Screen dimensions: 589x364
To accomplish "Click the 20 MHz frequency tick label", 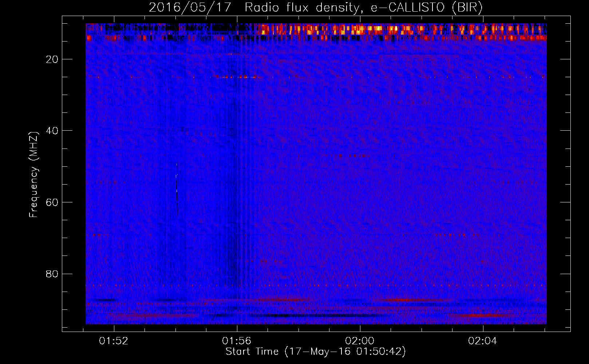I will pyautogui.click(x=52, y=59).
